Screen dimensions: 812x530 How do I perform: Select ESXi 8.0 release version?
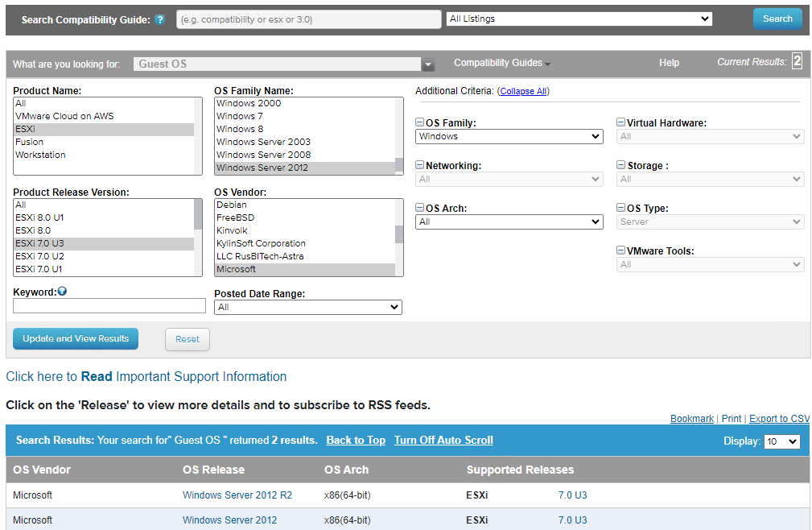pyautogui.click(x=104, y=230)
